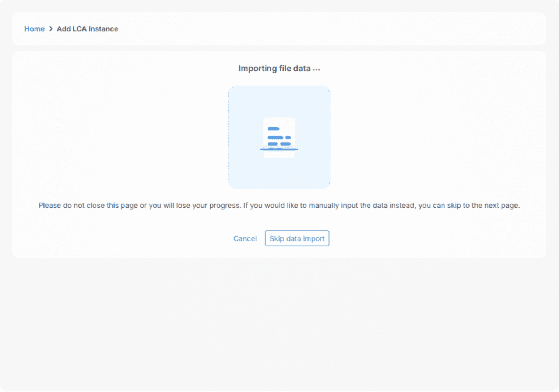Click the Importing file data heading

point(279,69)
